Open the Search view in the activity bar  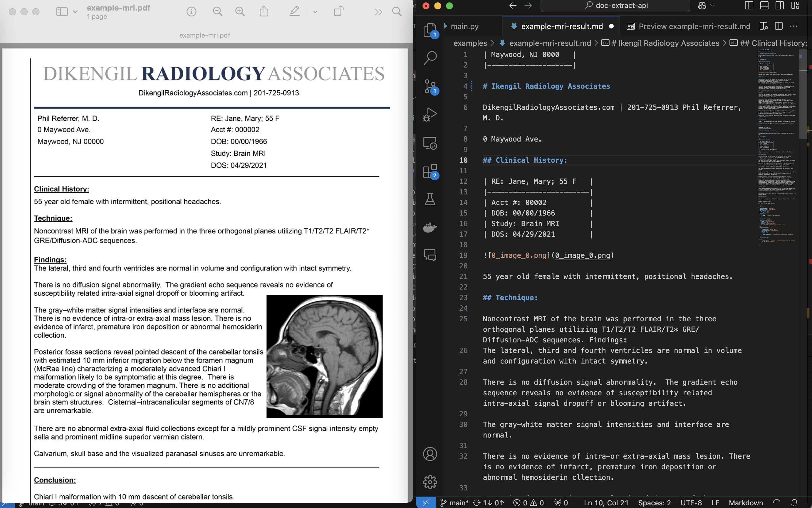click(x=431, y=58)
